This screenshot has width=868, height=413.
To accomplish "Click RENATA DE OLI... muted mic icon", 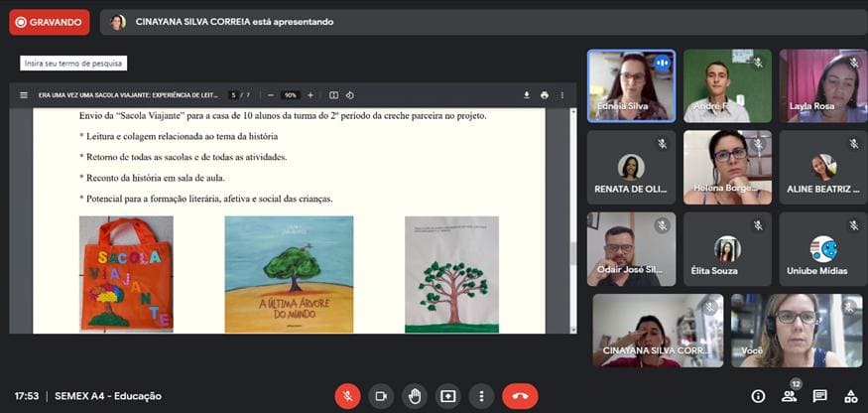I will point(662,144).
